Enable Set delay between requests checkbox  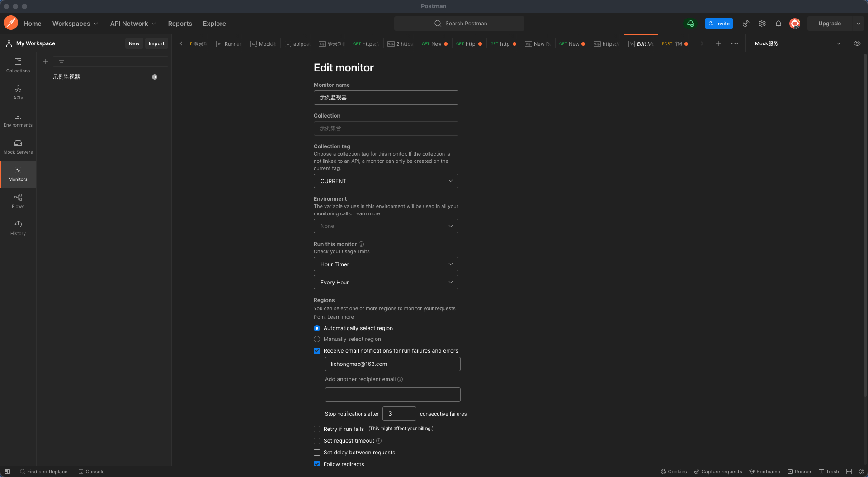tap(317, 453)
